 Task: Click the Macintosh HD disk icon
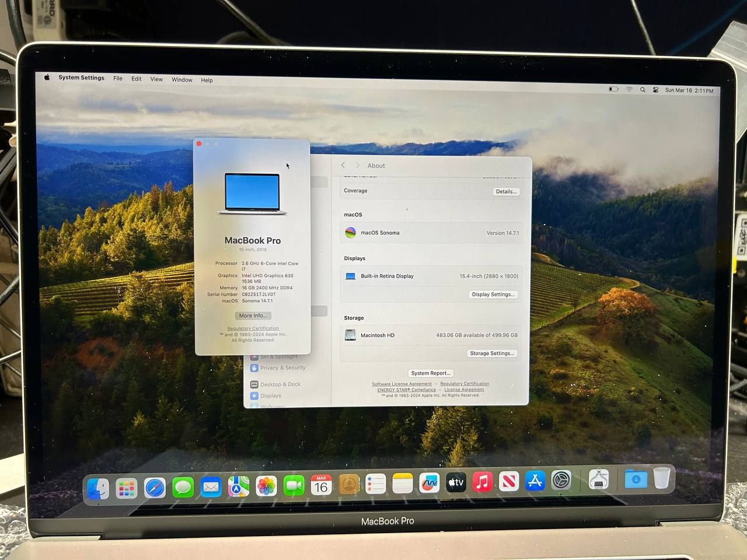[x=350, y=335]
